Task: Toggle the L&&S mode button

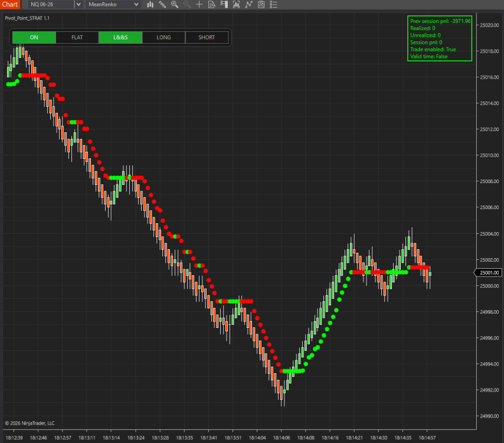Action: click(120, 37)
